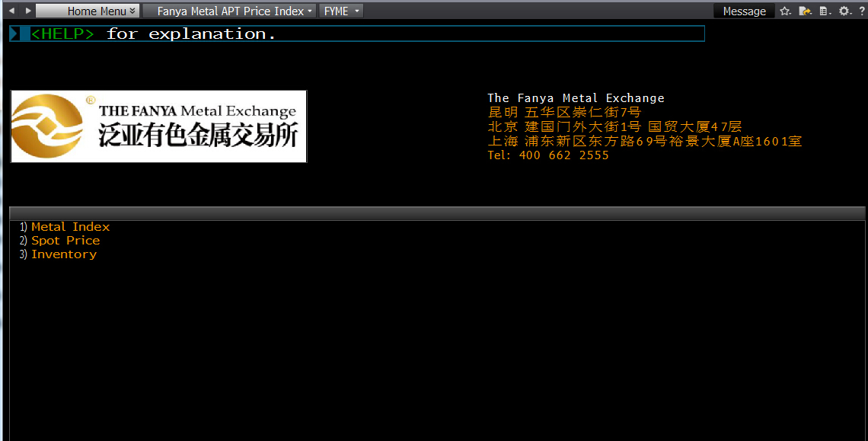The height and width of the screenshot is (441, 868).
Task: Open the Metal Index menu item
Action: pyautogui.click(x=70, y=227)
